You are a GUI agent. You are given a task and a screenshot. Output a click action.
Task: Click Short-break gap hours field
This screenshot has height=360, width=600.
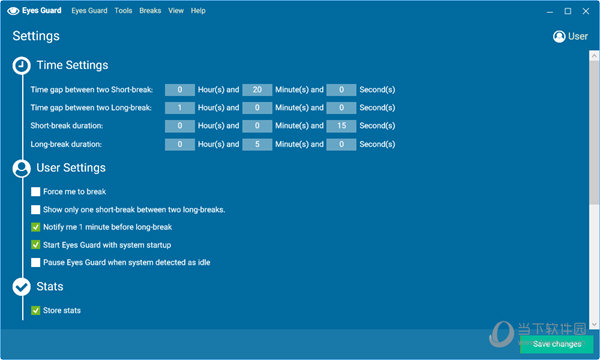(x=180, y=90)
